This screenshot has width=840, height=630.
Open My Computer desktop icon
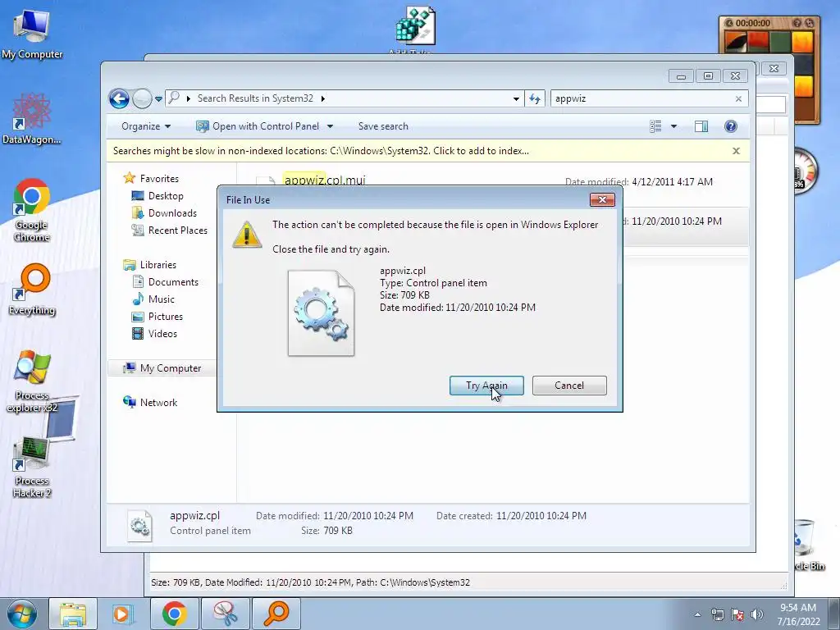pyautogui.click(x=32, y=34)
